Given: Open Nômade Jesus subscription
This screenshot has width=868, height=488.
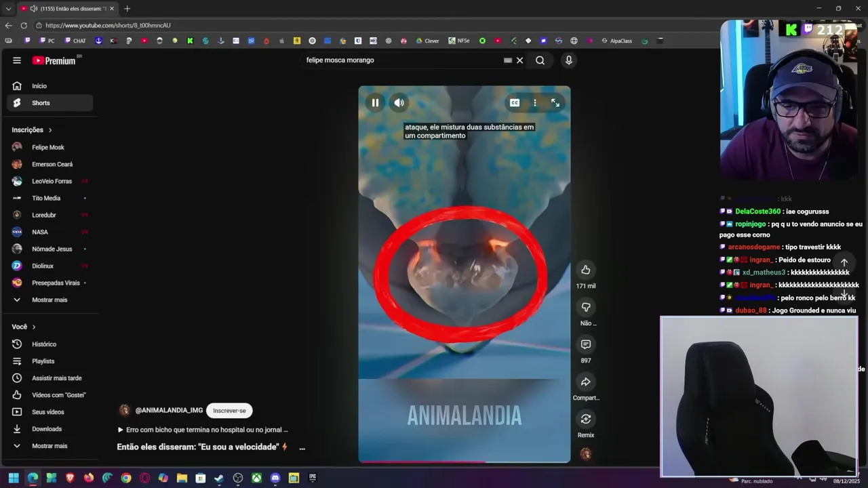Looking at the screenshot, I should pos(50,249).
